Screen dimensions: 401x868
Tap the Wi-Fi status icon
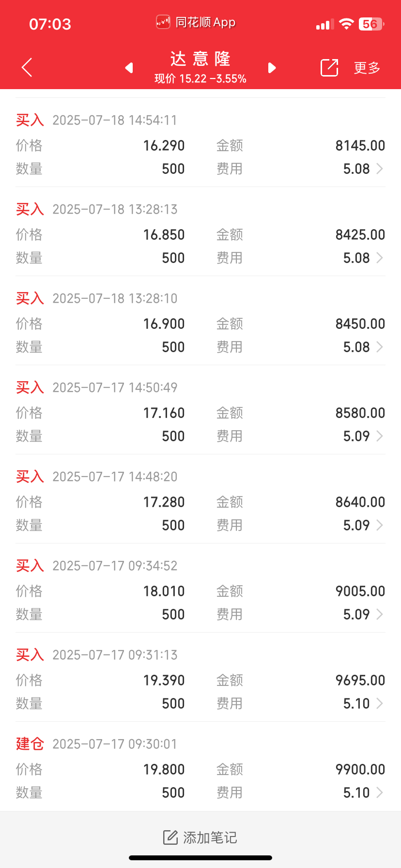[346, 24]
